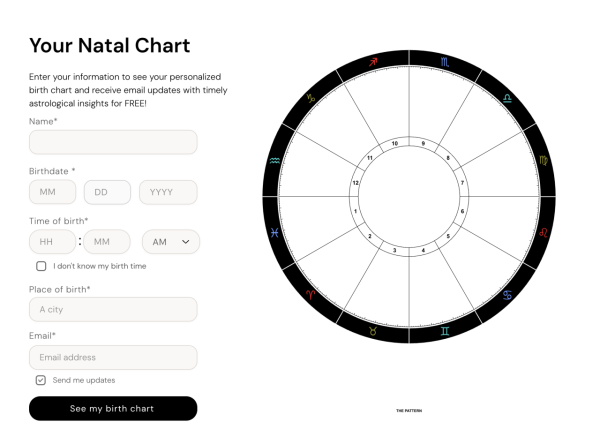Click the birthdate MM month field
Screen dimensions: 600x437
(52, 192)
